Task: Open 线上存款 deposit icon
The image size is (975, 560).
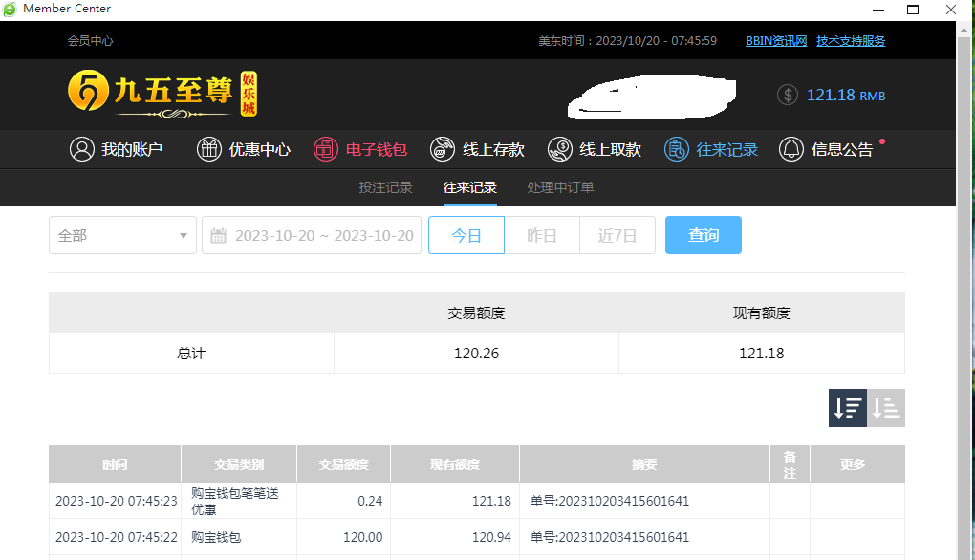Action: point(443,149)
